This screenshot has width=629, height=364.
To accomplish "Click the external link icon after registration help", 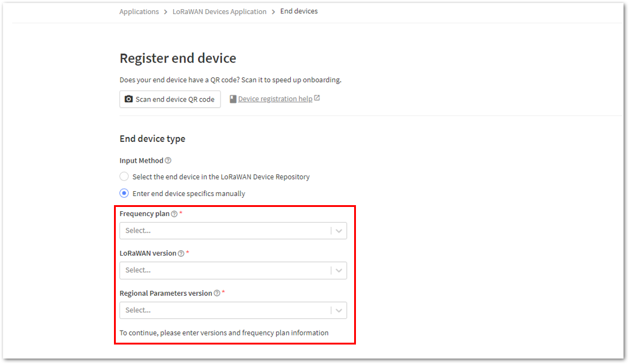I will [x=317, y=98].
